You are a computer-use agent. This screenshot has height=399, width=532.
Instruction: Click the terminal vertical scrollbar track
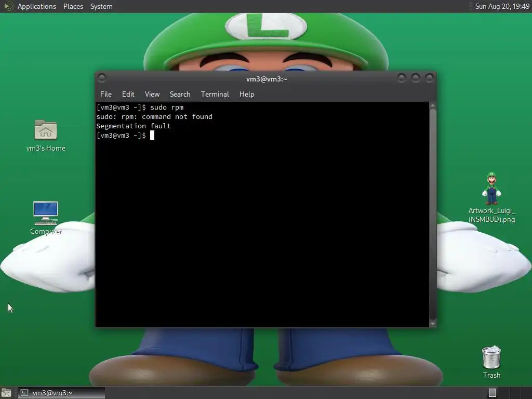pos(433,215)
